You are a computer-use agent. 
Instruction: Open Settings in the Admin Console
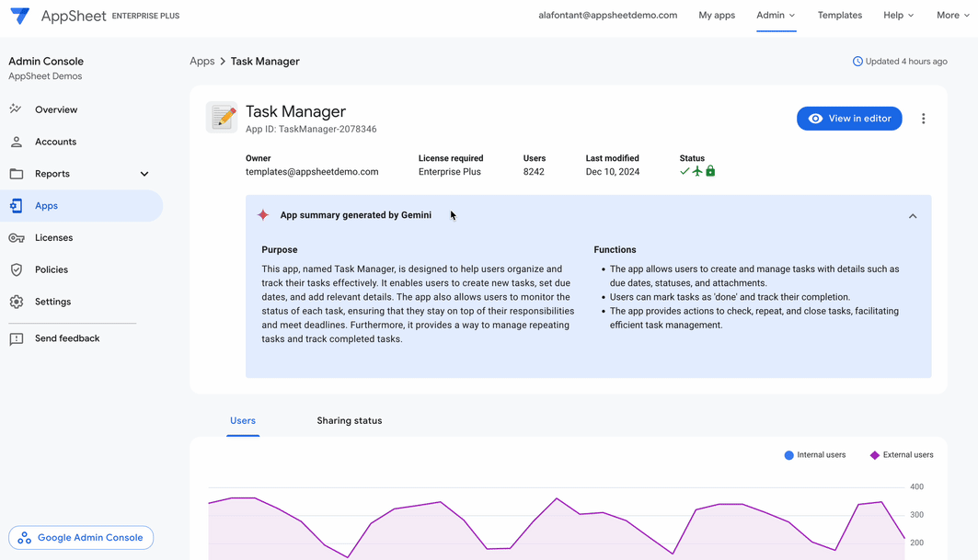pyautogui.click(x=52, y=302)
